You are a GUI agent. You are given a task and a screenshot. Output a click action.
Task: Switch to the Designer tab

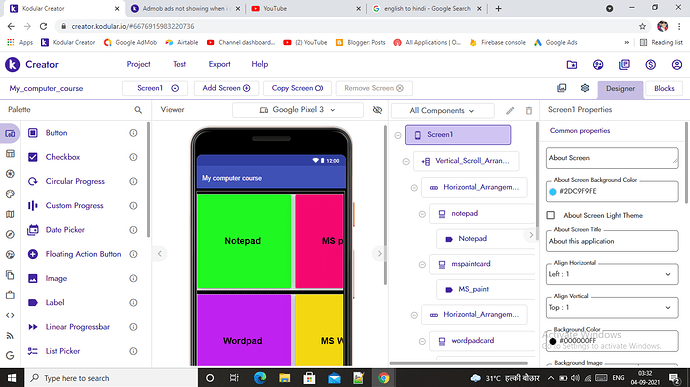click(620, 89)
